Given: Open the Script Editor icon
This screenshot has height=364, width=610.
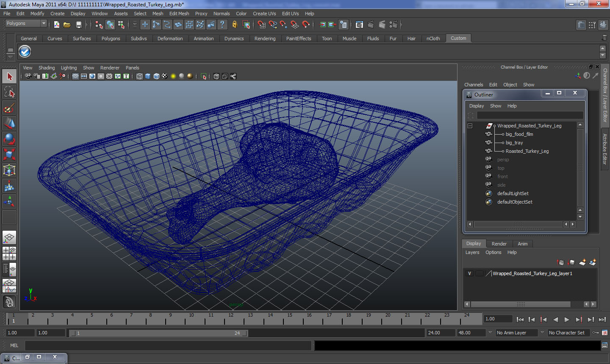Looking at the screenshot, I should click(x=604, y=345).
